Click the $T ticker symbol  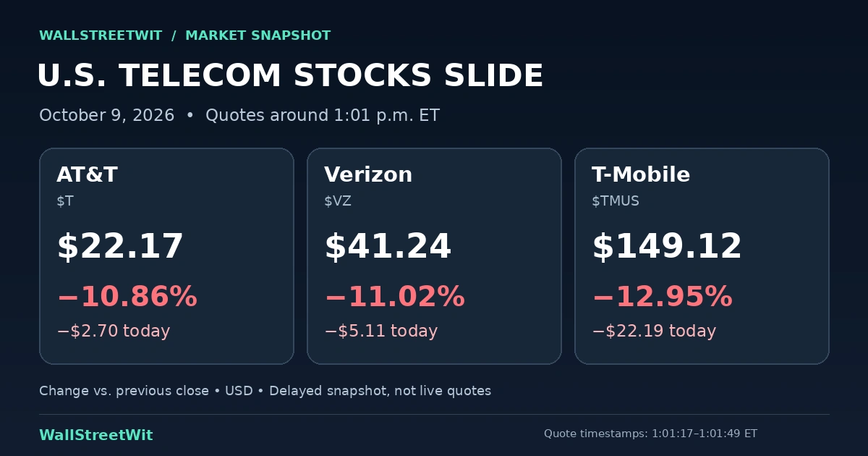click(x=65, y=201)
